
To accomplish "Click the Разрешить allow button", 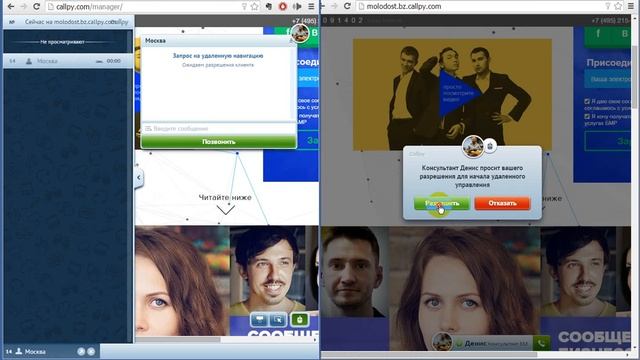I will point(442,203).
